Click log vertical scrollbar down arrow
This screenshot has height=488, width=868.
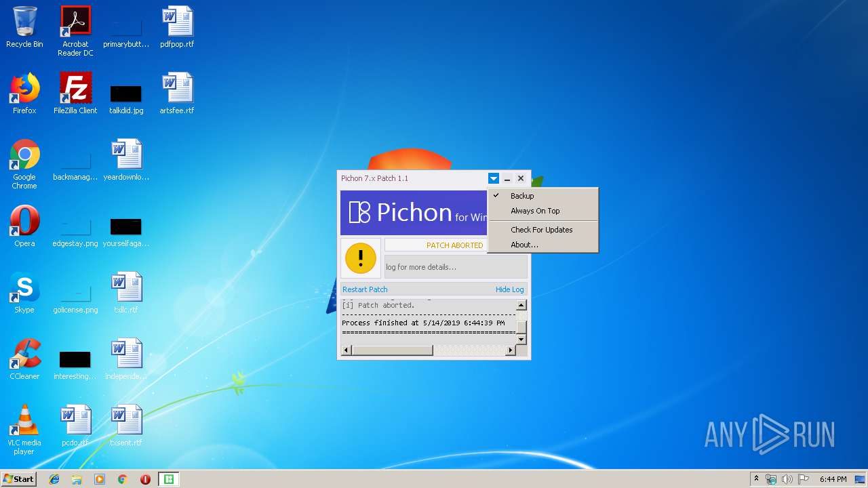521,339
